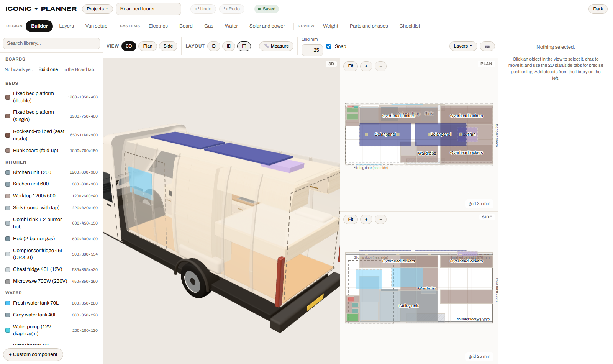Switch view to Plan mode
The width and height of the screenshot is (613, 364).
[x=148, y=46]
